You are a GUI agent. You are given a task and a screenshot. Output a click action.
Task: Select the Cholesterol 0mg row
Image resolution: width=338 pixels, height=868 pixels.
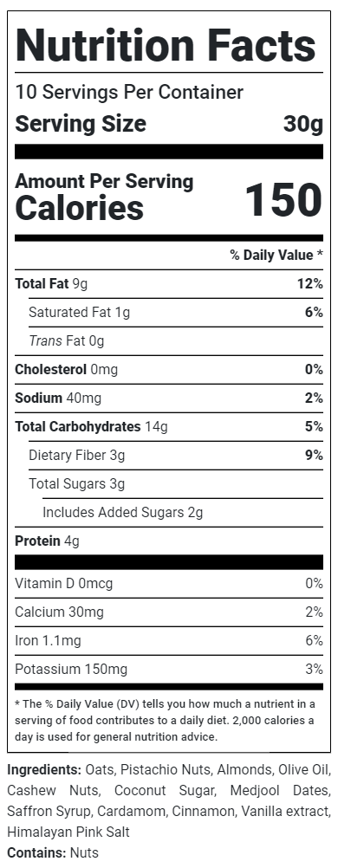pyautogui.click(x=169, y=370)
